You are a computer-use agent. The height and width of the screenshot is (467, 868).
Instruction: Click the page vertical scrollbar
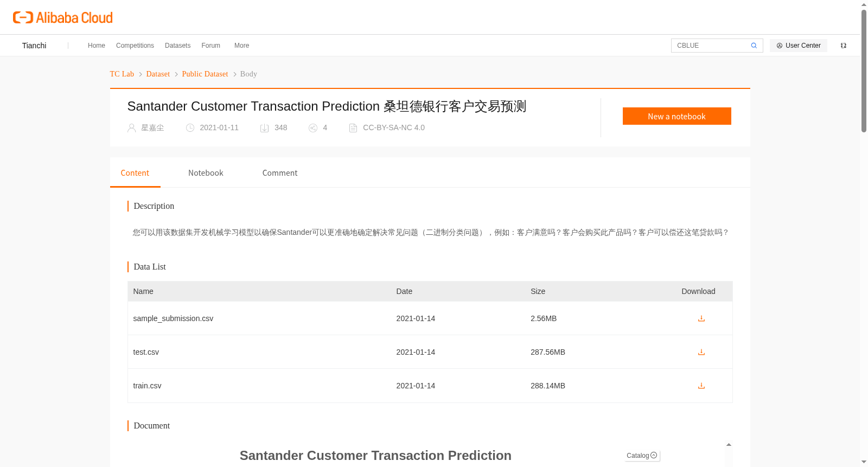tap(864, 71)
